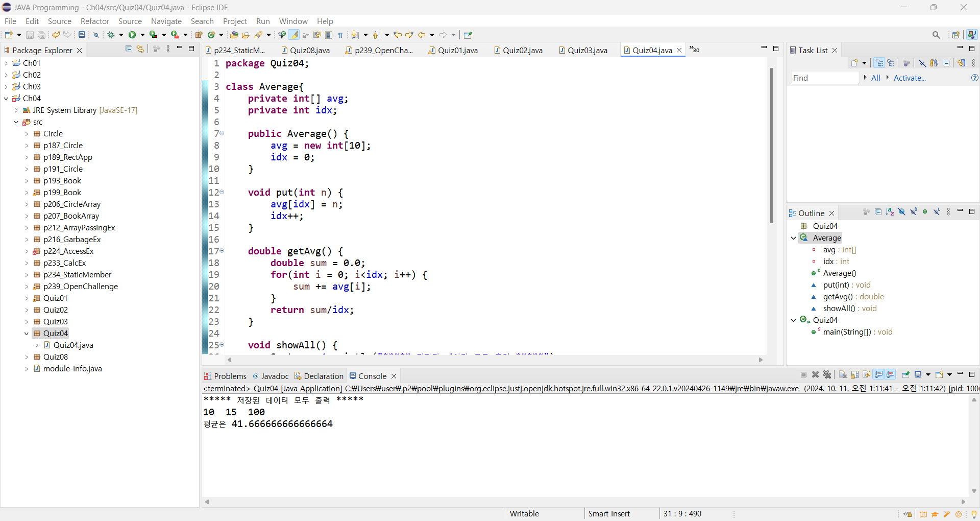This screenshot has width=980, height=521.
Task: Click the New Task icon in Task List
Action: 854,63
